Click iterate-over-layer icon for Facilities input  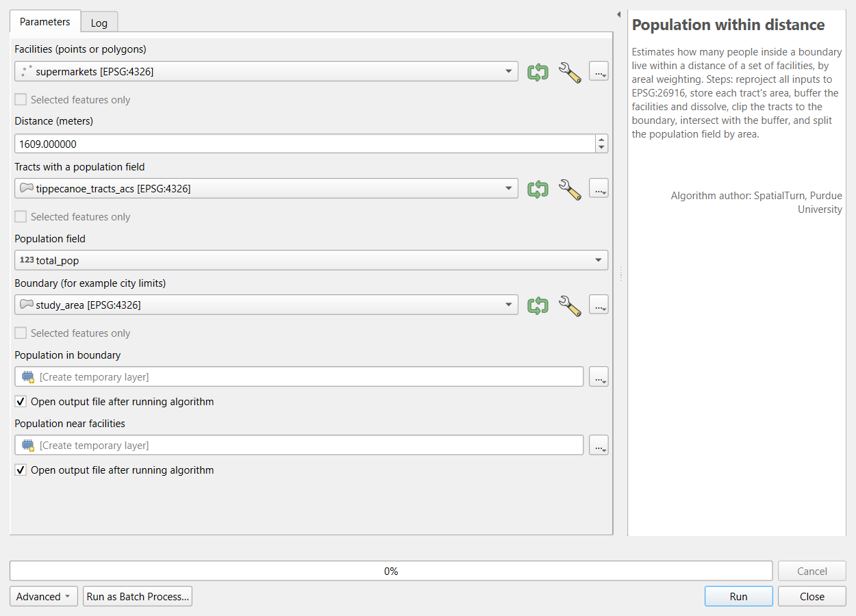click(538, 72)
